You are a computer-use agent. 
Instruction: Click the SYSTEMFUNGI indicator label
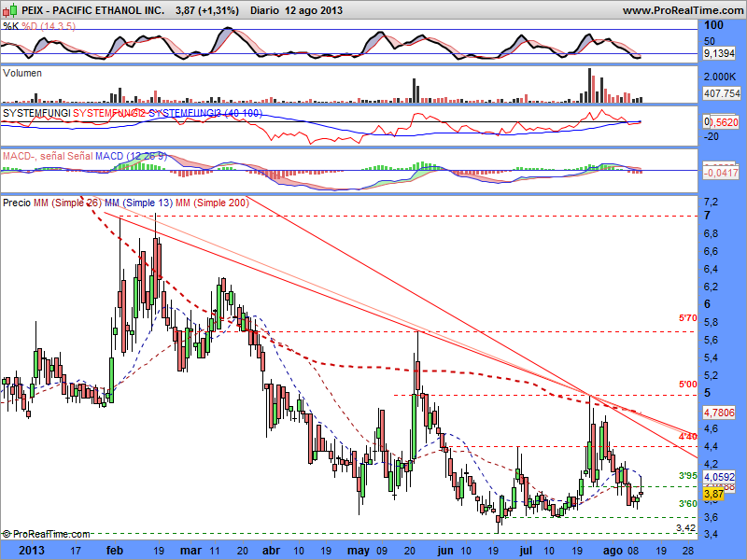pyautogui.click(x=36, y=113)
